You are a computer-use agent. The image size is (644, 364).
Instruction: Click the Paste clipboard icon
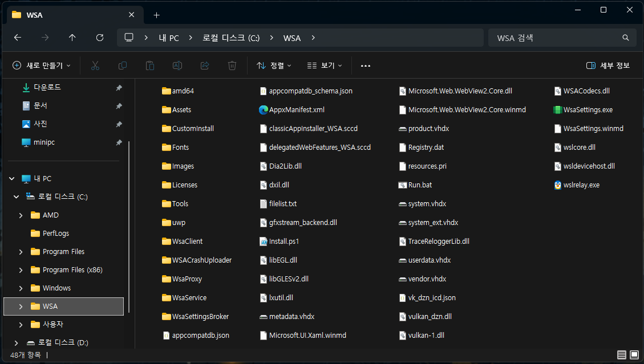point(150,66)
